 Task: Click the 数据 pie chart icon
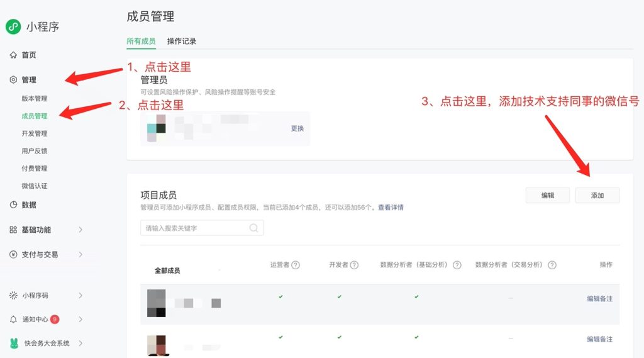pos(13,204)
